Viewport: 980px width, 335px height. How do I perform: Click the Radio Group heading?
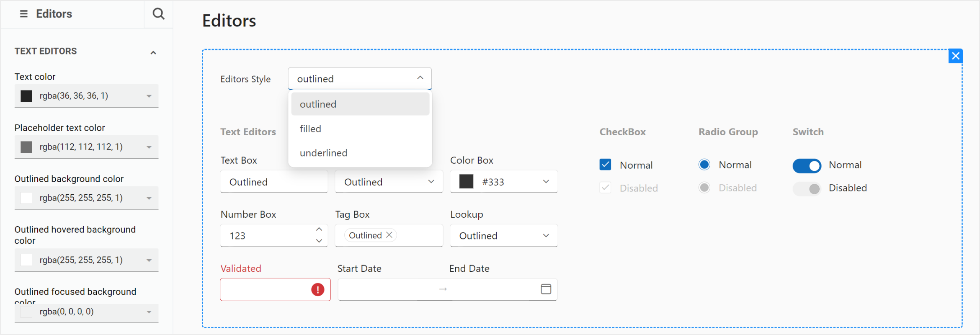728,132
